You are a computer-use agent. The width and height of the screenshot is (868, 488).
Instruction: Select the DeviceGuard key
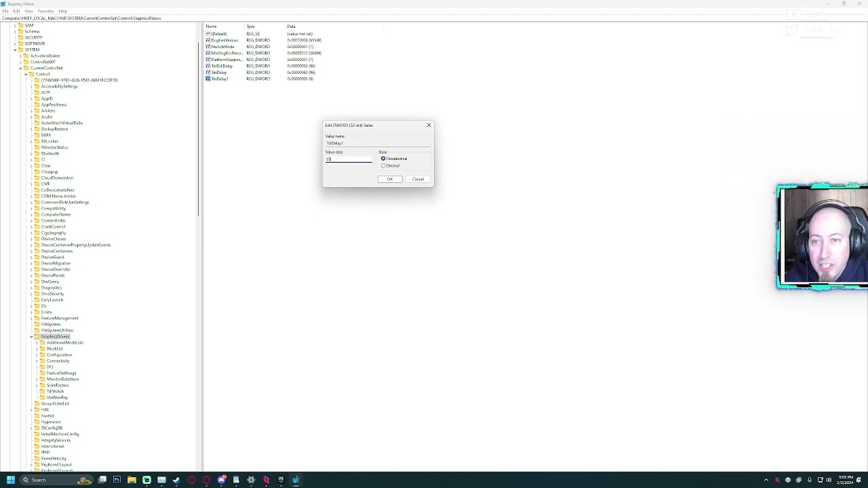[52, 257]
